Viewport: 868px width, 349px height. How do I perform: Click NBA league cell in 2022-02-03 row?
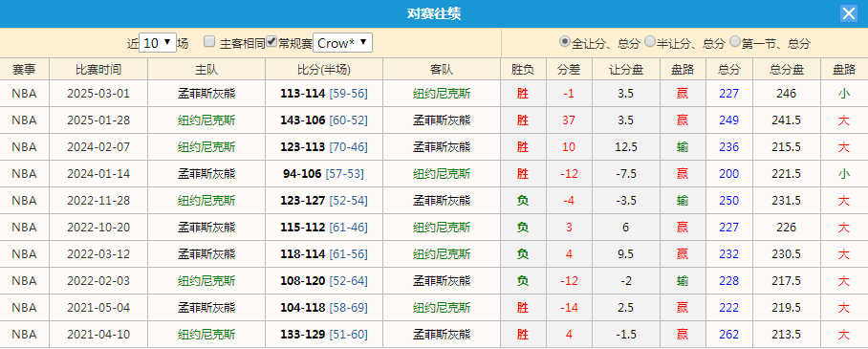click(24, 281)
